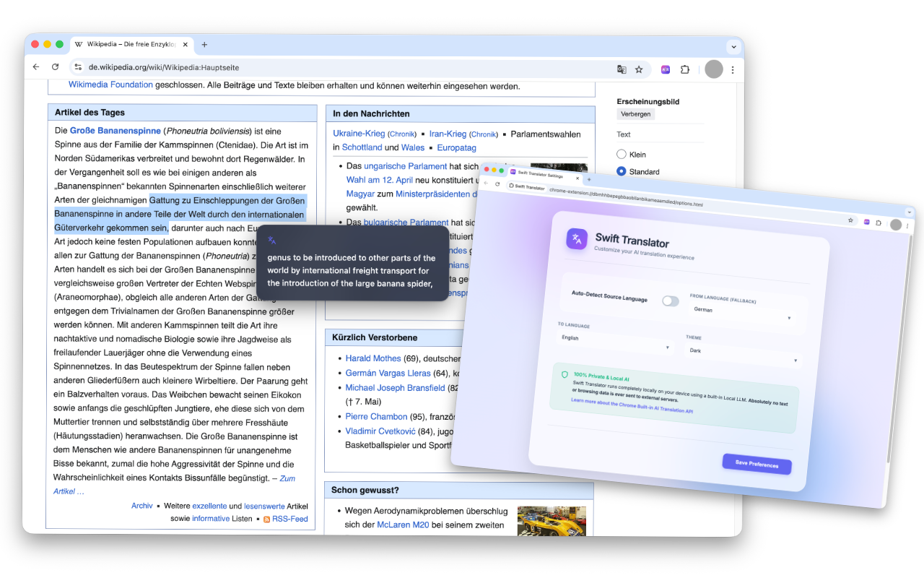Open a new tab in Wikipedia window
This screenshot has height=578, width=924.
click(x=204, y=44)
